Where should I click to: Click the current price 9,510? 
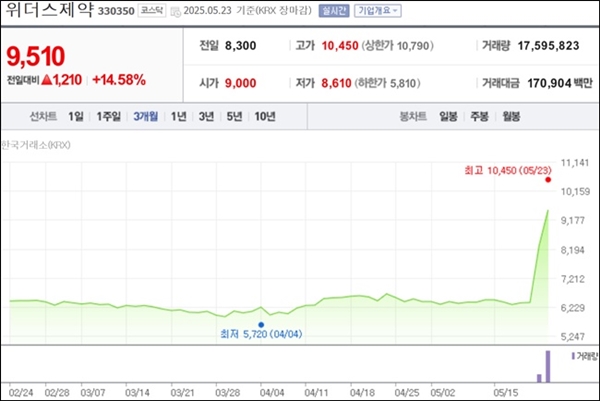pyautogui.click(x=36, y=56)
